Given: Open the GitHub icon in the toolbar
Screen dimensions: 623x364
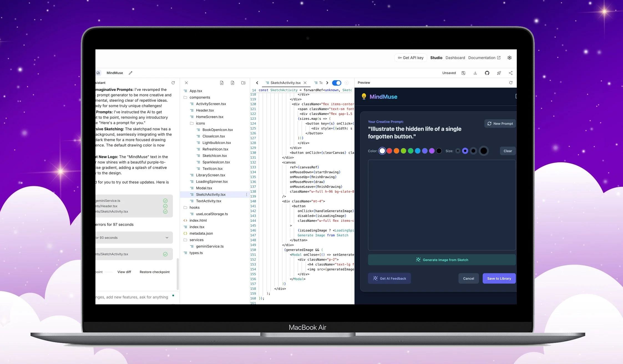Looking at the screenshot, I should coord(487,73).
